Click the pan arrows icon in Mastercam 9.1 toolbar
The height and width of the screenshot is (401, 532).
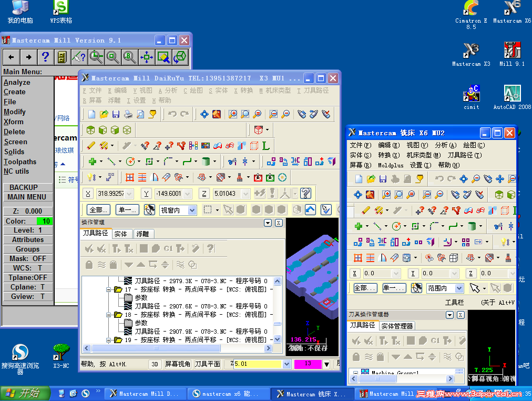tap(147, 57)
